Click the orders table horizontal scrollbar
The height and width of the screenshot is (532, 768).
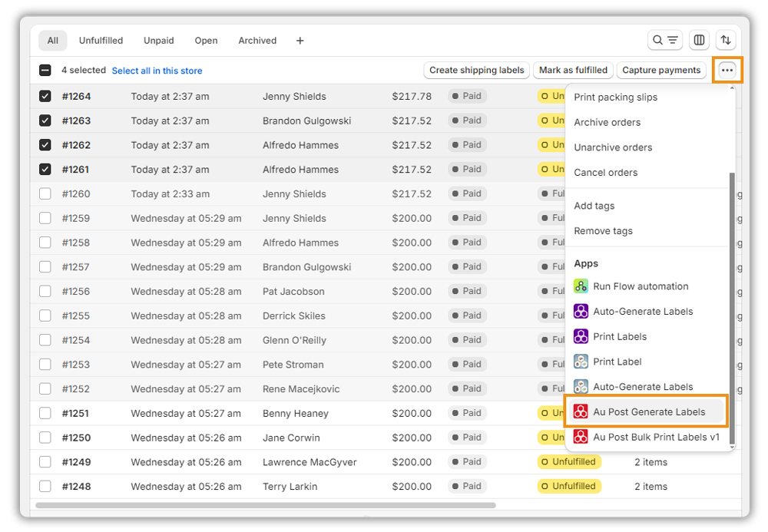(266, 505)
